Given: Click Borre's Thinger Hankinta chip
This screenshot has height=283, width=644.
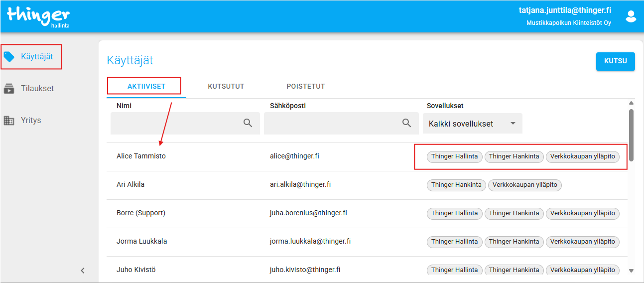Looking at the screenshot, I should pos(514,213).
